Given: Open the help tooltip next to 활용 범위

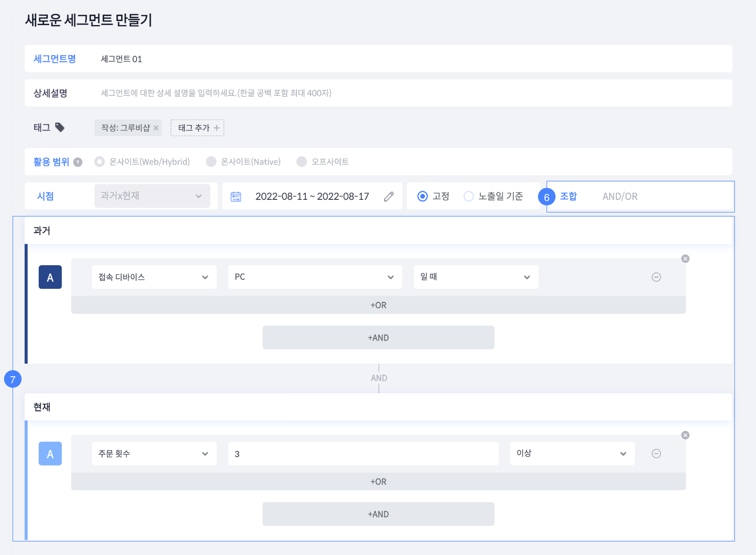Looking at the screenshot, I should [78, 162].
